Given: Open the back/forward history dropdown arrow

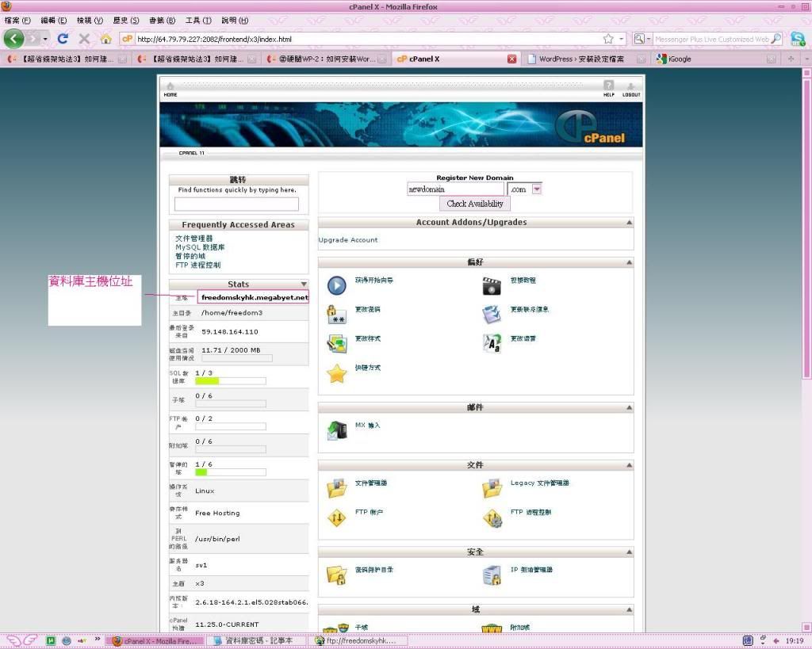Looking at the screenshot, I should [45, 39].
